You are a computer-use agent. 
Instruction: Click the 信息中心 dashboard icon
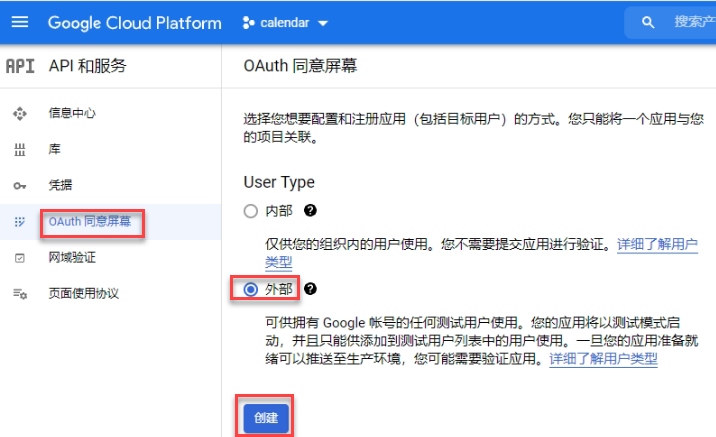[x=20, y=113]
